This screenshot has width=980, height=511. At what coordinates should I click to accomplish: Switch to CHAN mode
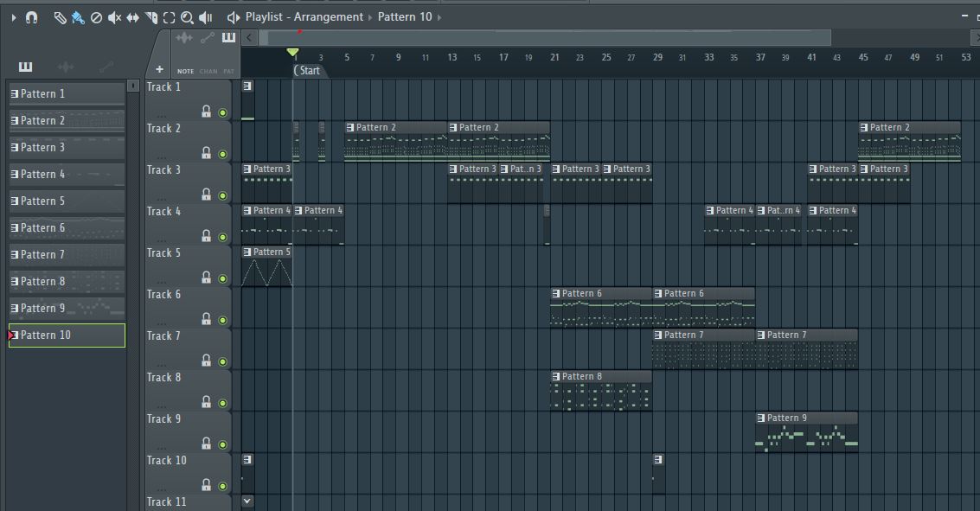tap(208, 71)
